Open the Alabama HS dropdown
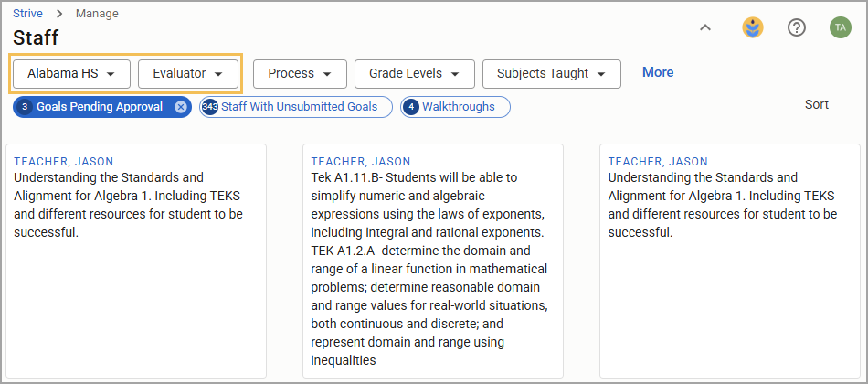868x384 pixels. pos(71,74)
